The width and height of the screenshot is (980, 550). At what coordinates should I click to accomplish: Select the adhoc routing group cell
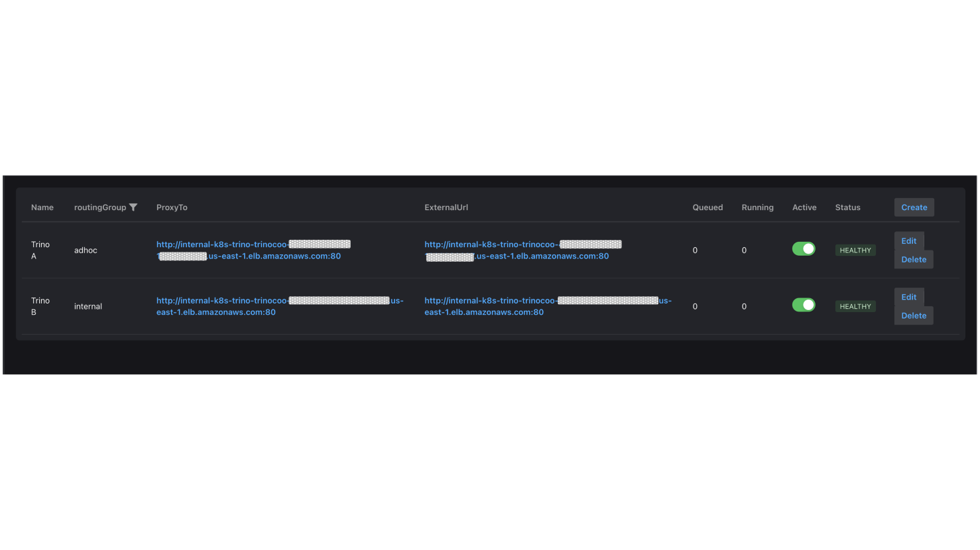coord(86,250)
